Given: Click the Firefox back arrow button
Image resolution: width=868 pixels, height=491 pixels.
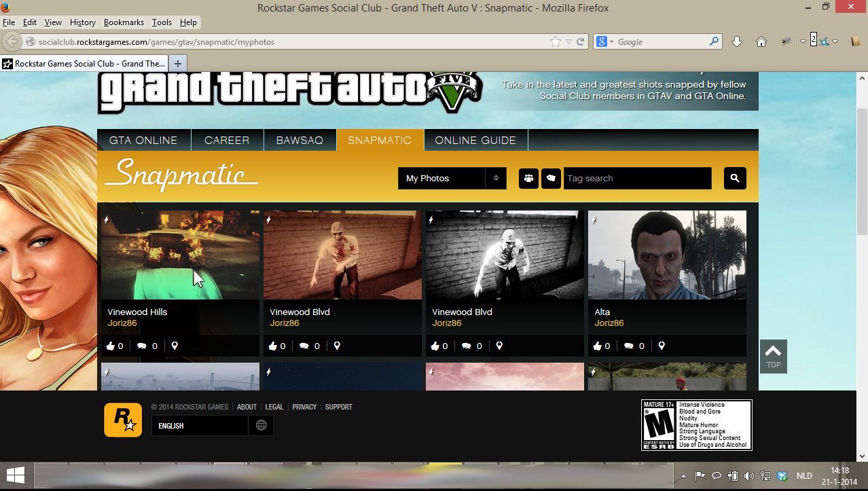Looking at the screenshot, I should [x=12, y=41].
